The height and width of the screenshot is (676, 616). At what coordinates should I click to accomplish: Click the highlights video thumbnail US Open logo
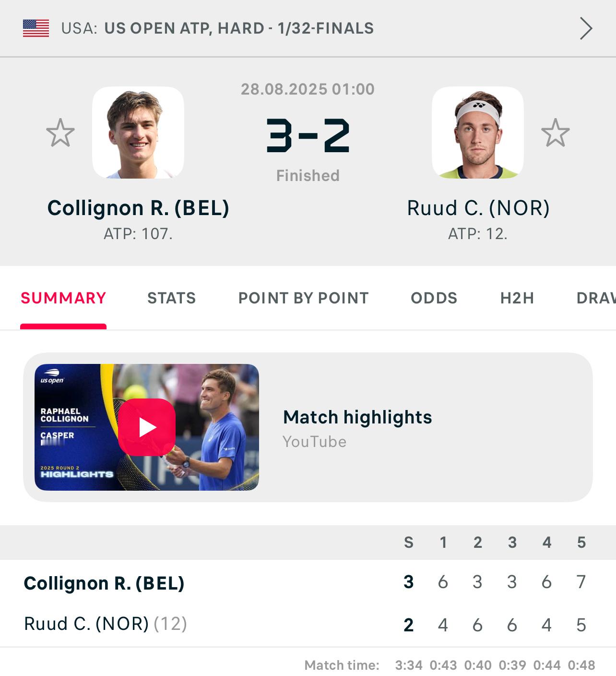(52, 376)
